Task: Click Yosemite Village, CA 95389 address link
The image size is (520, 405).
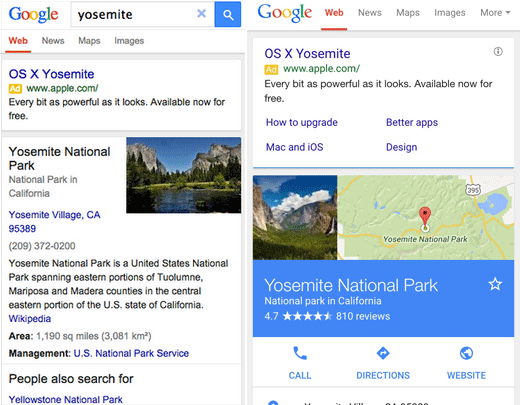Action: pyautogui.click(x=54, y=222)
